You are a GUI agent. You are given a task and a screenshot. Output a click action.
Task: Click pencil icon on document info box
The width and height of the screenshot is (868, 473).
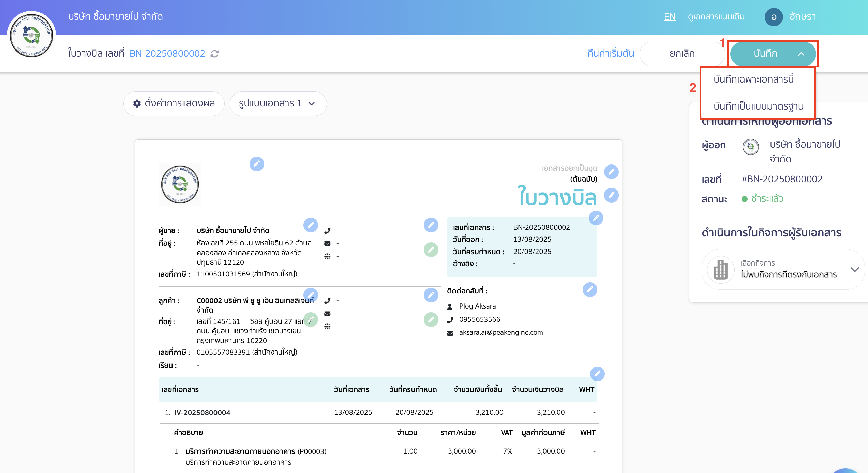tap(596, 218)
